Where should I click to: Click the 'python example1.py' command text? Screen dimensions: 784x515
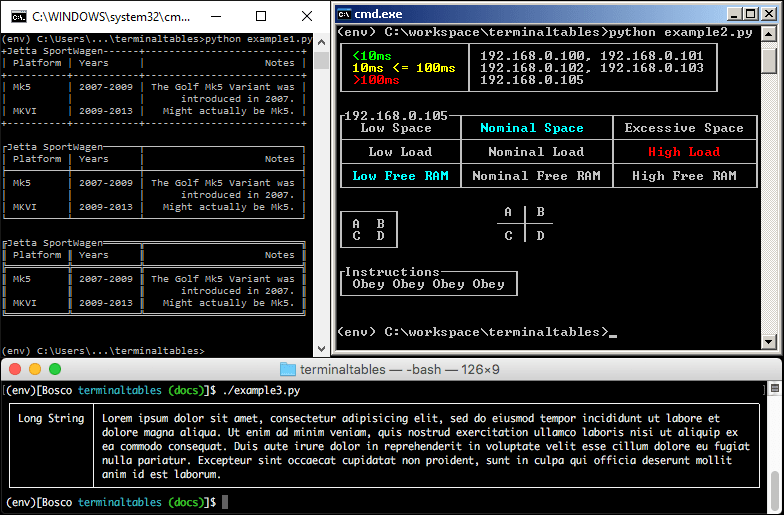point(258,39)
